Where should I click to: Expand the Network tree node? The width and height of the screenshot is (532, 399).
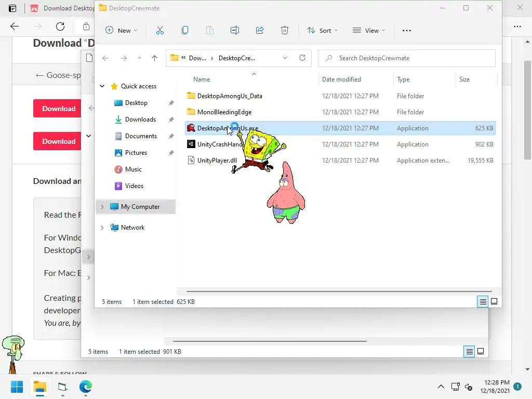[x=102, y=228]
